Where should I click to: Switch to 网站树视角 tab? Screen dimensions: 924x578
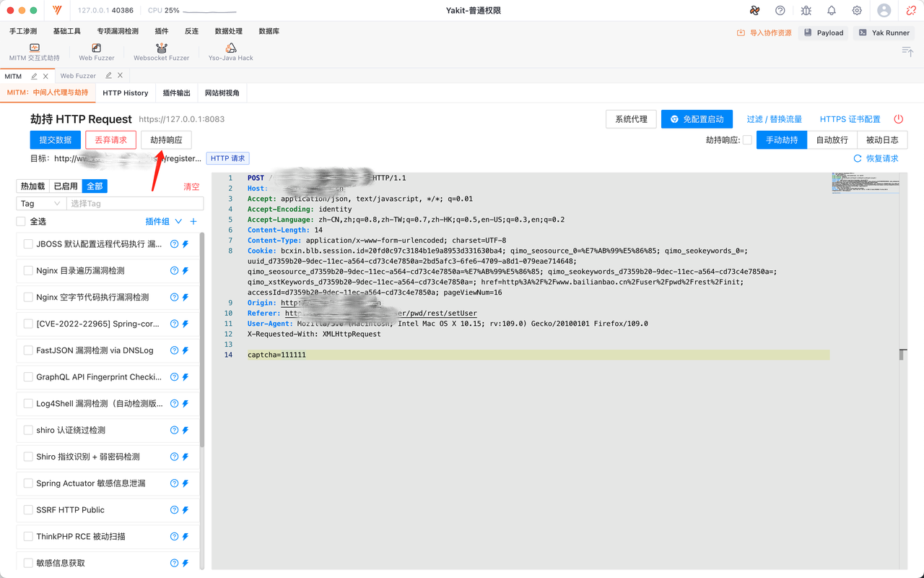coord(222,93)
